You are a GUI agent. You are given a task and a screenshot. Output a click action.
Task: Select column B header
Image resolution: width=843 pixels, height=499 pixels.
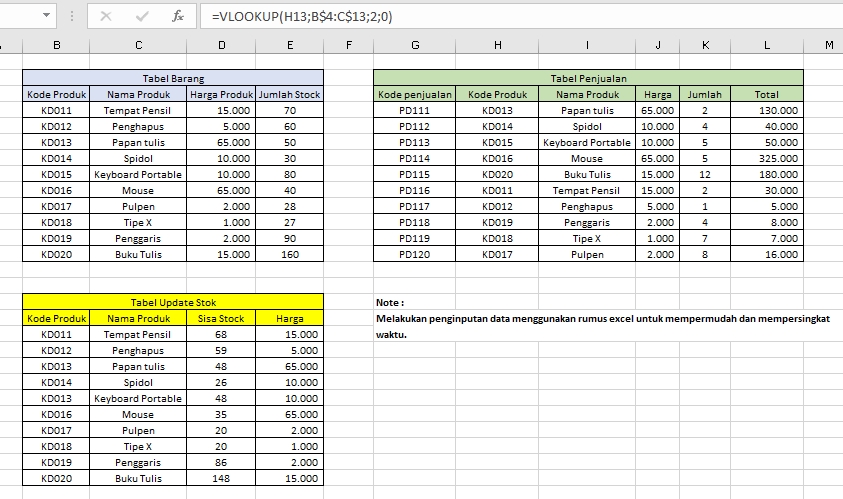56,45
